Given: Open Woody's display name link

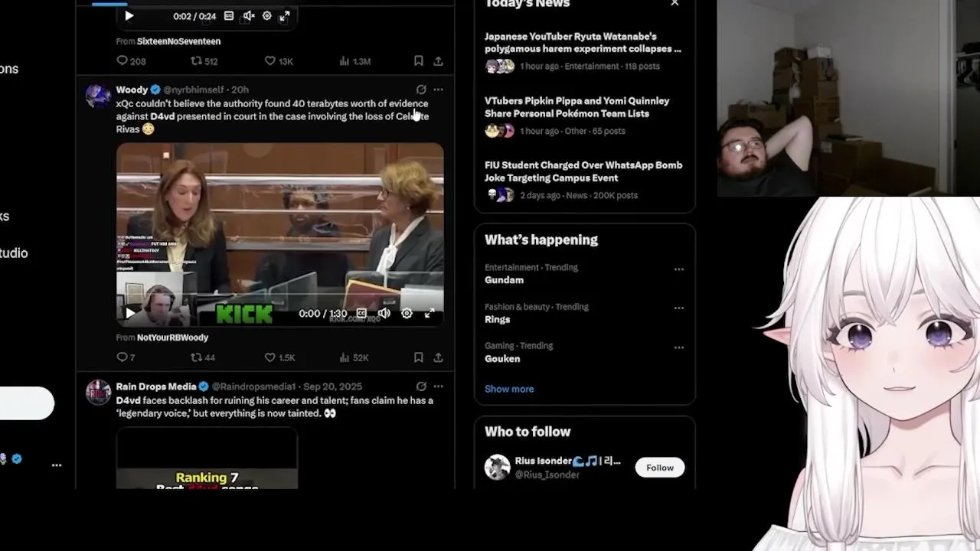Looking at the screenshot, I should [132, 90].
